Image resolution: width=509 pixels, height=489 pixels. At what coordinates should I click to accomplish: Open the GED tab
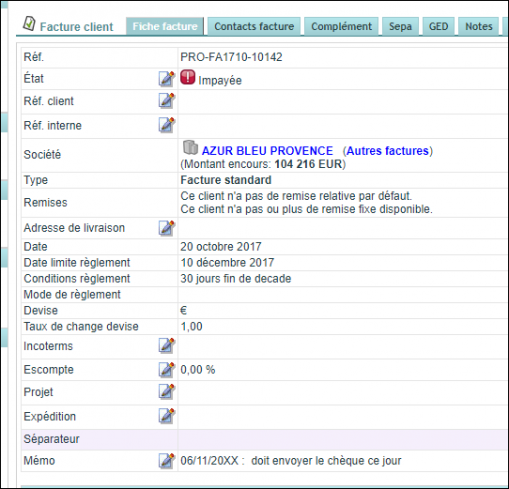pos(438,26)
